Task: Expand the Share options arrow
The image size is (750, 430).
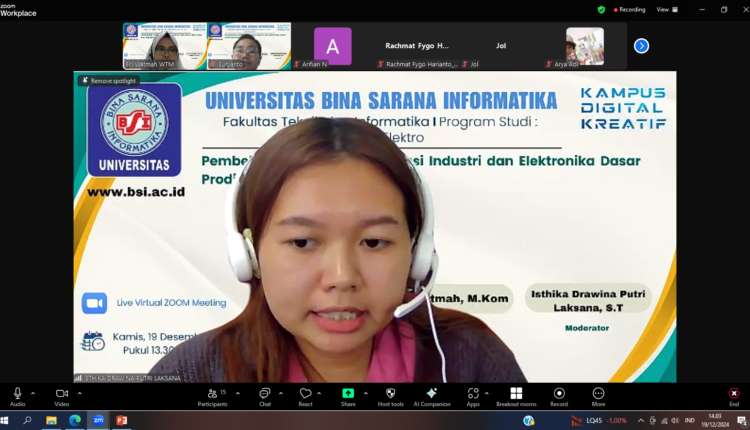Action: 366,393
